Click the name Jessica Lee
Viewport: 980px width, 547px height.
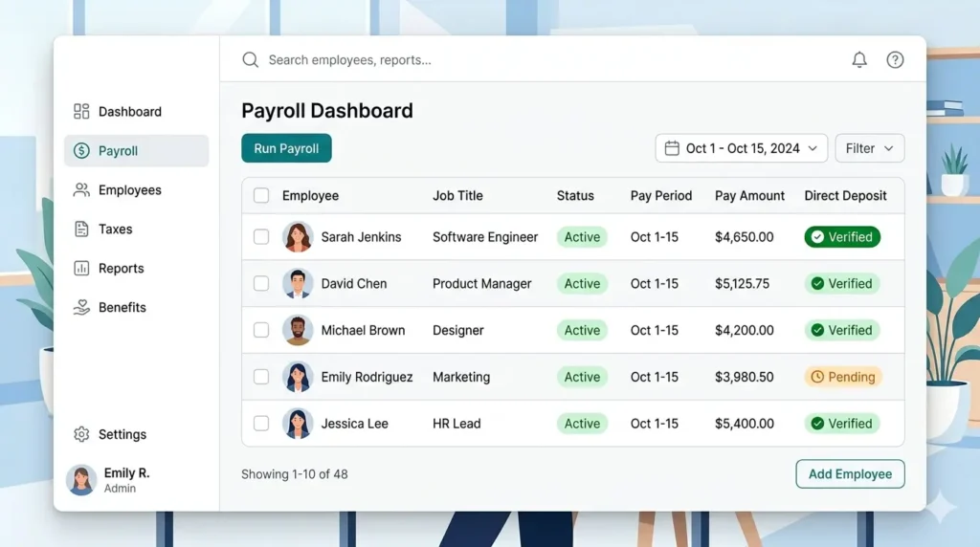click(354, 424)
